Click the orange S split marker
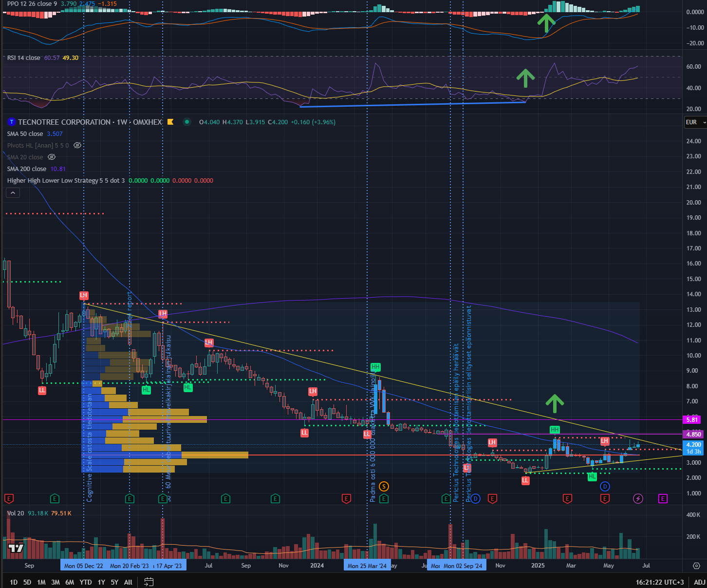Viewport: 707px width, 588px height. (384, 486)
